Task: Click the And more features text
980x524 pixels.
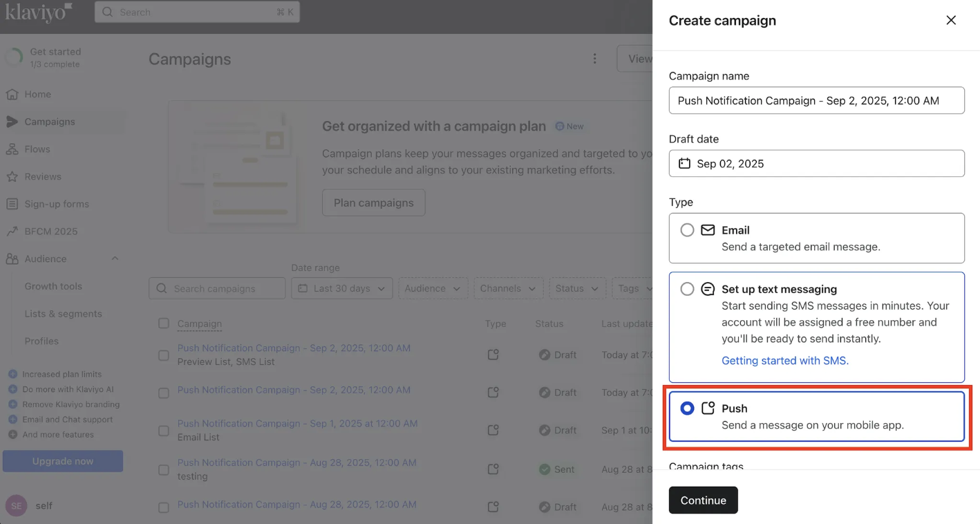Action: point(58,435)
